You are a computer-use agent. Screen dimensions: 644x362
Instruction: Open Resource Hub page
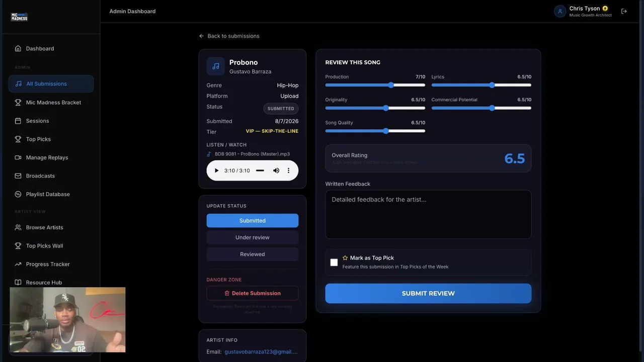51,283
